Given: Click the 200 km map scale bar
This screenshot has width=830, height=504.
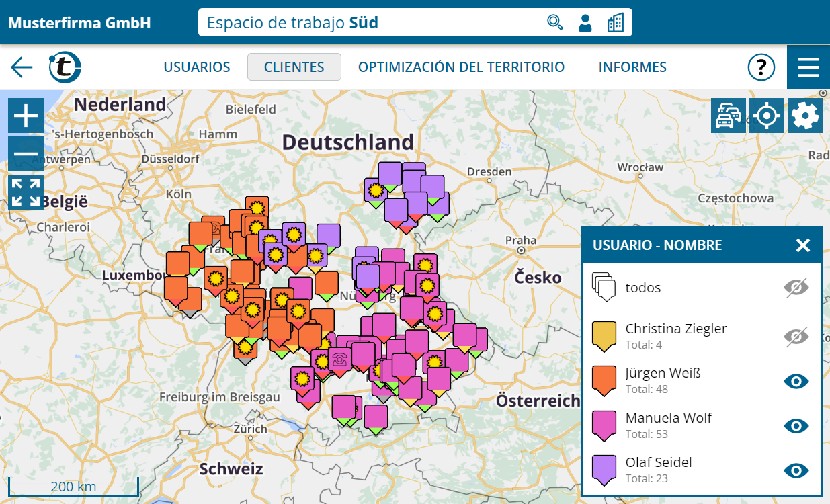Looking at the screenshot, I should point(73,487).
